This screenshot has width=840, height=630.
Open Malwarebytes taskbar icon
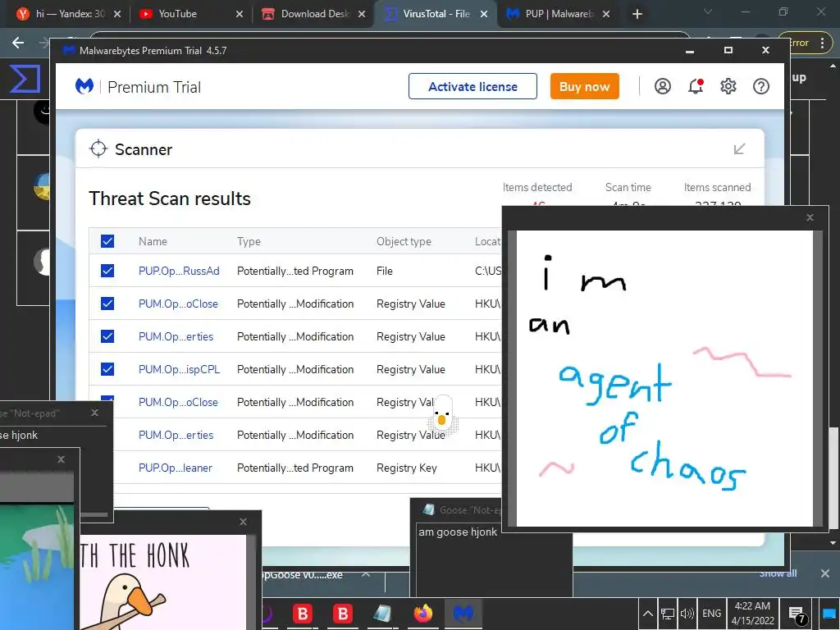(x=463, y=614)
